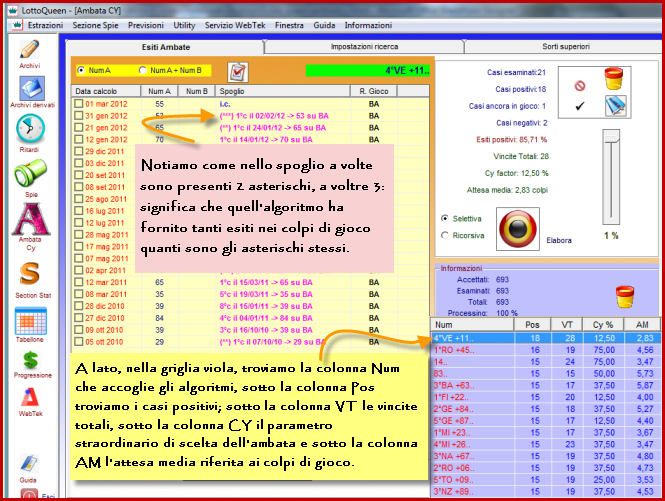Viewport: 665px width, 501px height.
Task: Select the 5°GE +87.. algorithm row
Action: pyautogui.click(x=546, y=421)
